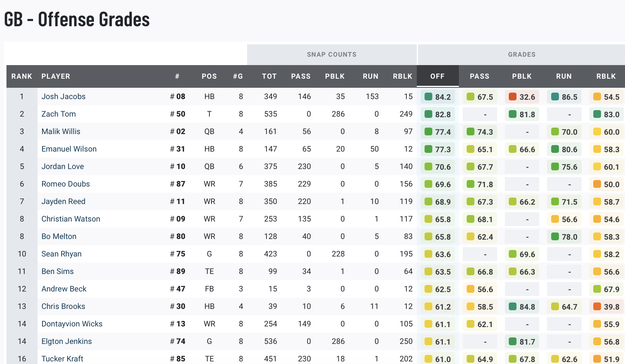The width and height of the screenshot is (625, 364).
Task: Click Josh Jacobs 32.6 red PBLK swatch
Action: pyautogui.click(x=513, y=97)
